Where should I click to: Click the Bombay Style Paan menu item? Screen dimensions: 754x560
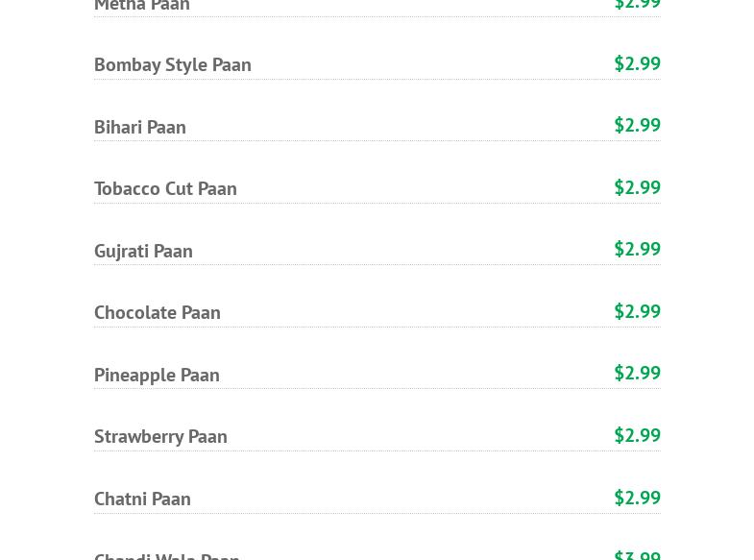(x=172, y=64)
